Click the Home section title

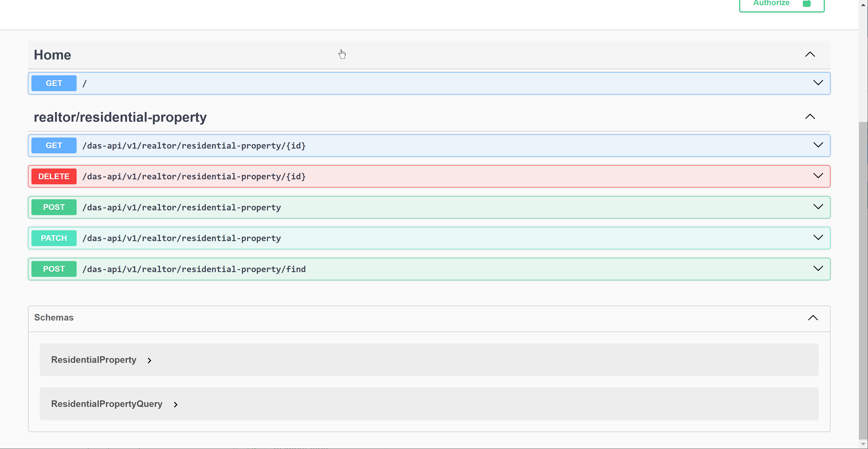[52, 55]
